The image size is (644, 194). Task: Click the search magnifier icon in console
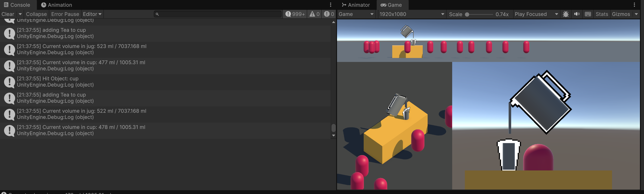pos(157,14)
